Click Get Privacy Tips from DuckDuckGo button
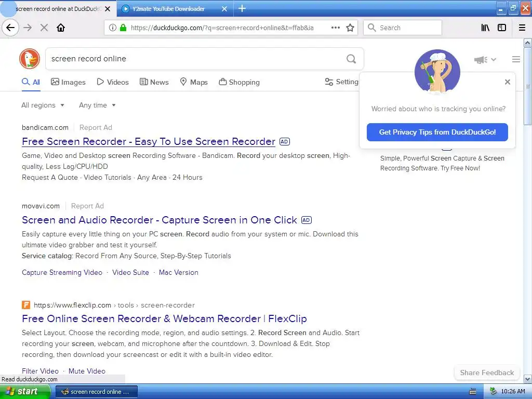Viewport: 532px width, 399px height. (x=437, y=132)
